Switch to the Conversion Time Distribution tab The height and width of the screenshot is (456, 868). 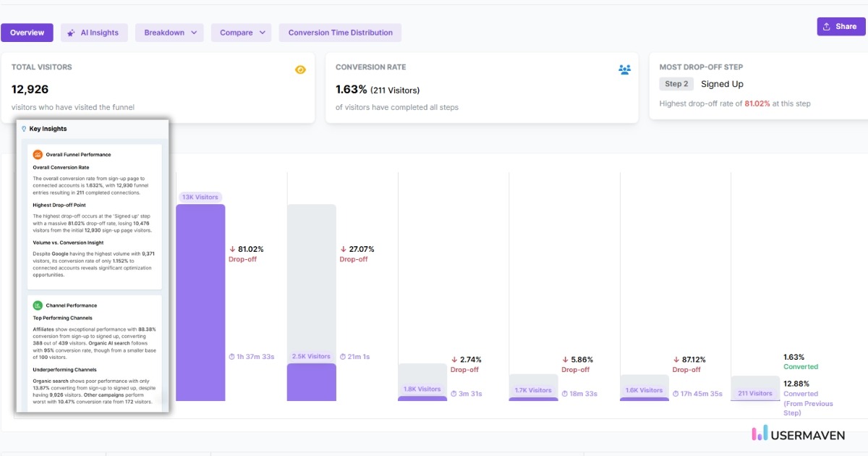click(x=340, y=32)
